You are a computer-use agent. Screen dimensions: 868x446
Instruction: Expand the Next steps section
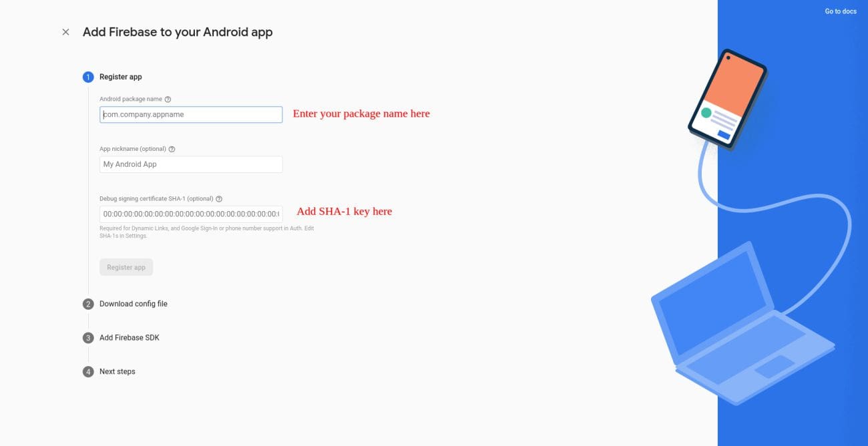tap(118, 372)
